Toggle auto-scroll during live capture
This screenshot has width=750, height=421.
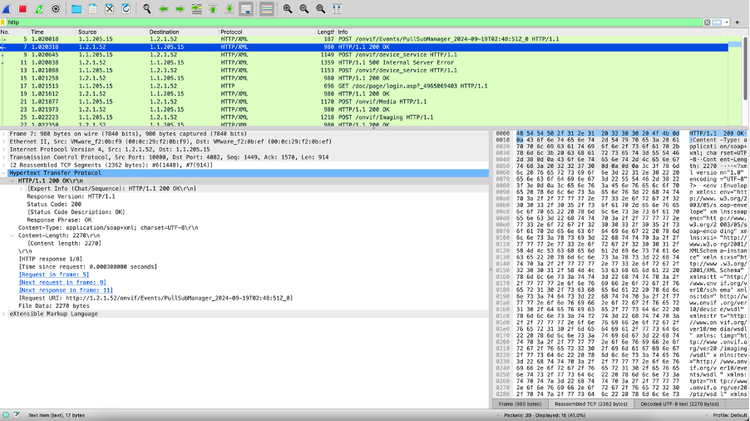(248, 8)
